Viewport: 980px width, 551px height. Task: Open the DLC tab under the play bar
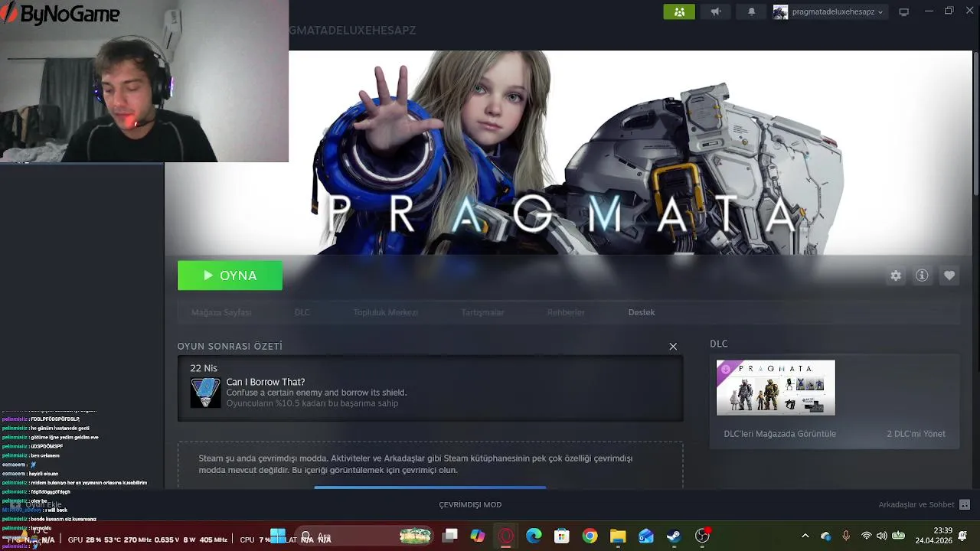[302, 312]
